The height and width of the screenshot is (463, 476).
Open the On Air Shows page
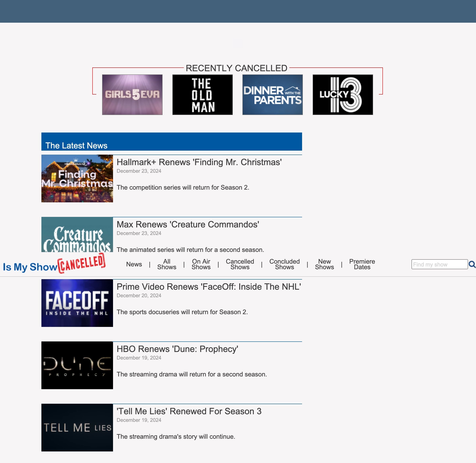[x=201, y=264]
